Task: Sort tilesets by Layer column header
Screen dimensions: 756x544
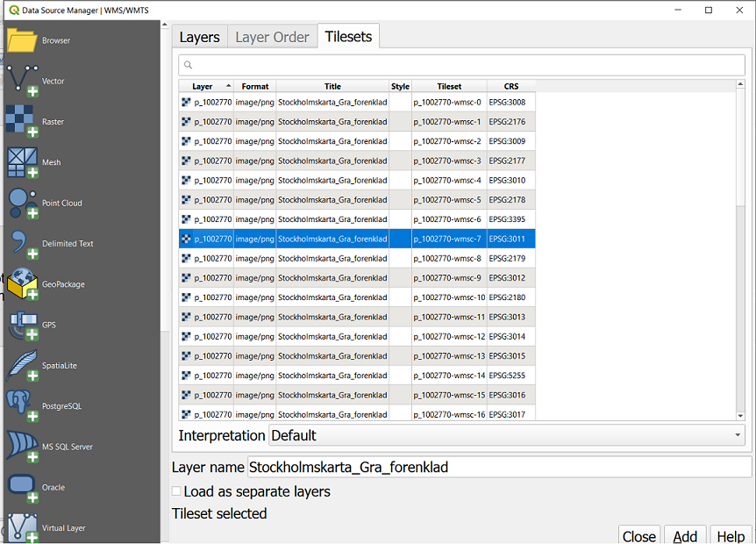Action: [x=203, y=87]
